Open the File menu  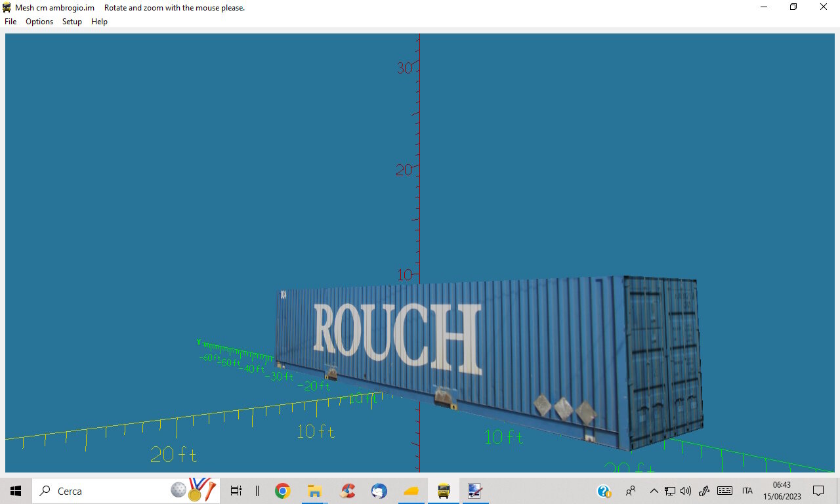click(x=10, y=22)
